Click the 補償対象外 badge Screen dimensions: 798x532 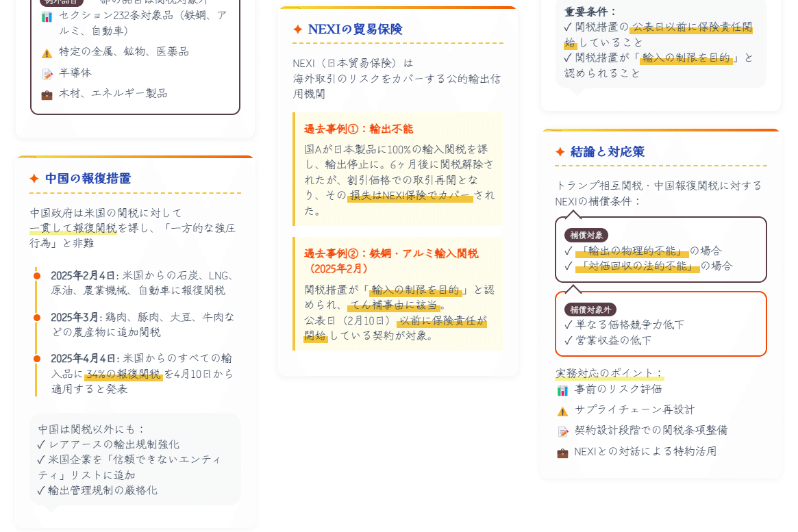(x=590, y=309)
